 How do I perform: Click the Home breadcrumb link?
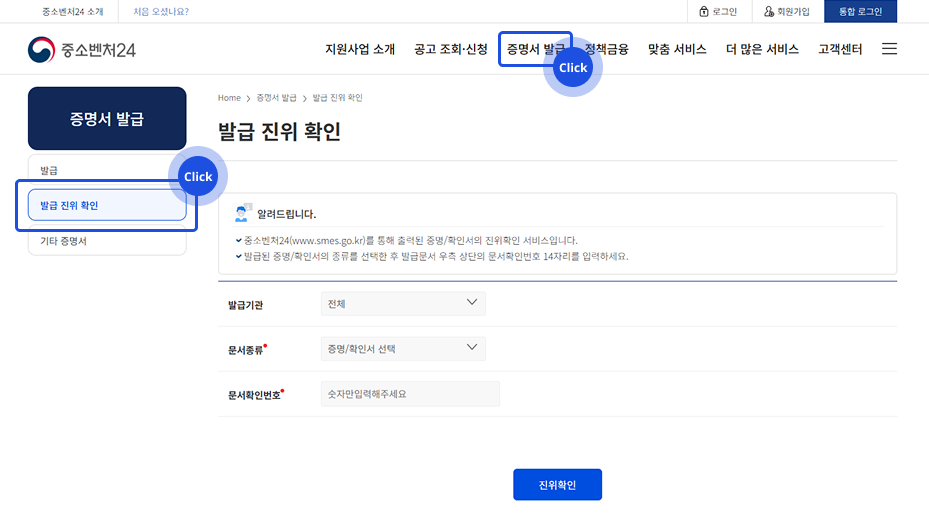coord(229,98)
